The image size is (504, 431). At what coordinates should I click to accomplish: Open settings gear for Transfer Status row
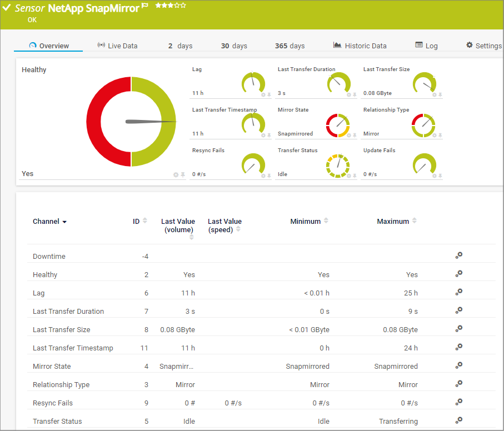458,420
